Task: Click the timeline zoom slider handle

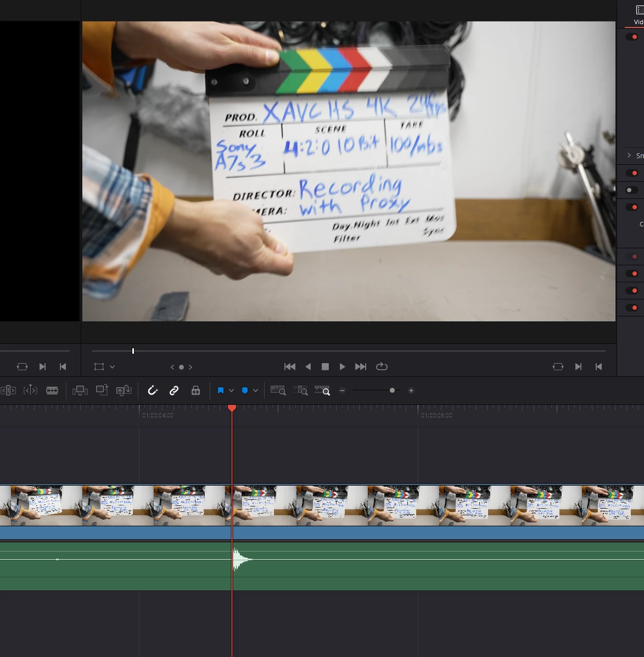Action: pyautogui.click(x=393, y=391)
